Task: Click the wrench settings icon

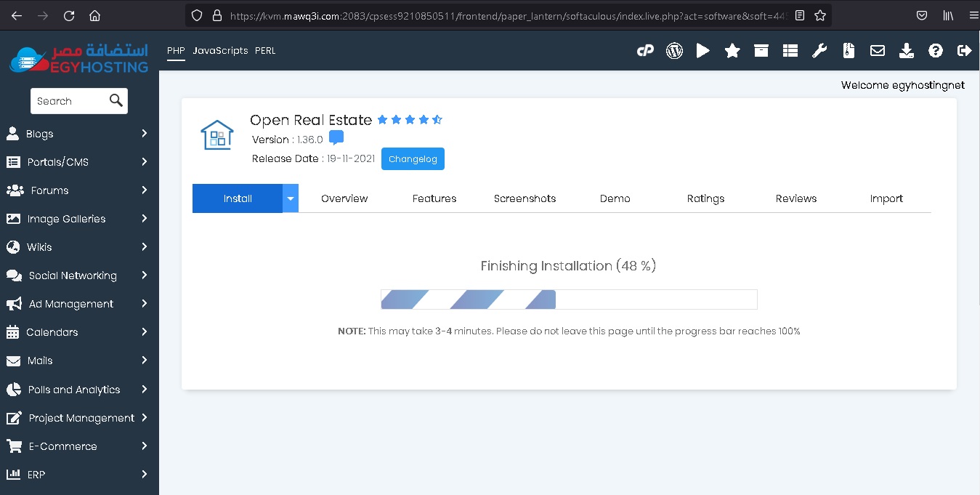Action: pyautogui.click(x=819, y=51)
